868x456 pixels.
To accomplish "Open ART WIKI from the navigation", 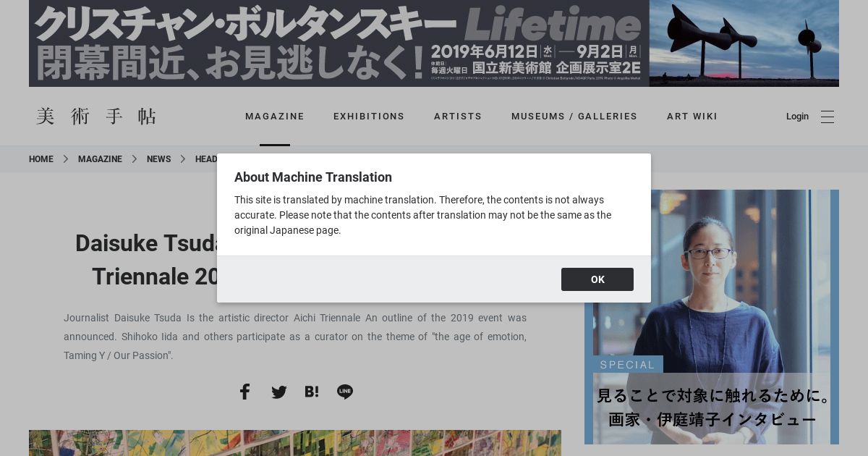I will pyautogui.click(x=692, y=117).
